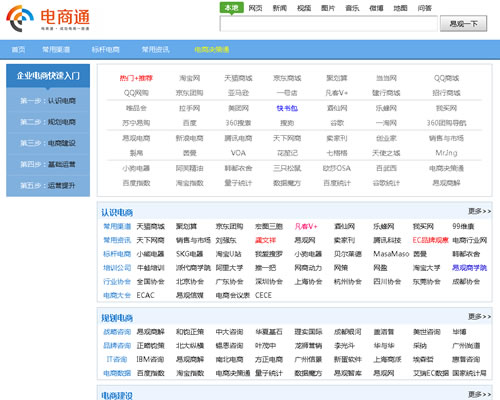Click the MasaMaso link
500x400 pixels.
point(391,254)
